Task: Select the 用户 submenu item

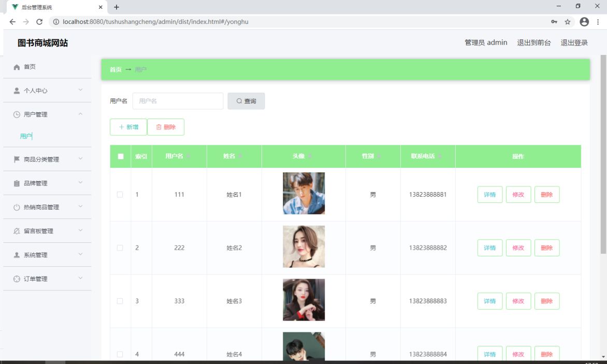Action: [26, 136]
